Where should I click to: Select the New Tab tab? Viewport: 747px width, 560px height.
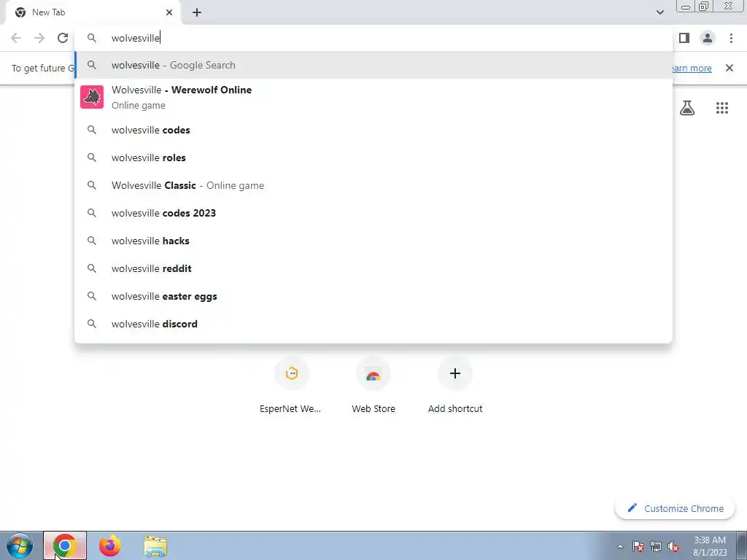click(93, 12)
